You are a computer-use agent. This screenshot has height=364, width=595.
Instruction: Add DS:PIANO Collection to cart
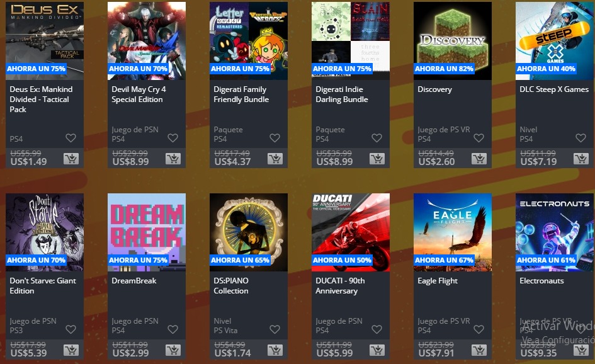tap(275, 350)
